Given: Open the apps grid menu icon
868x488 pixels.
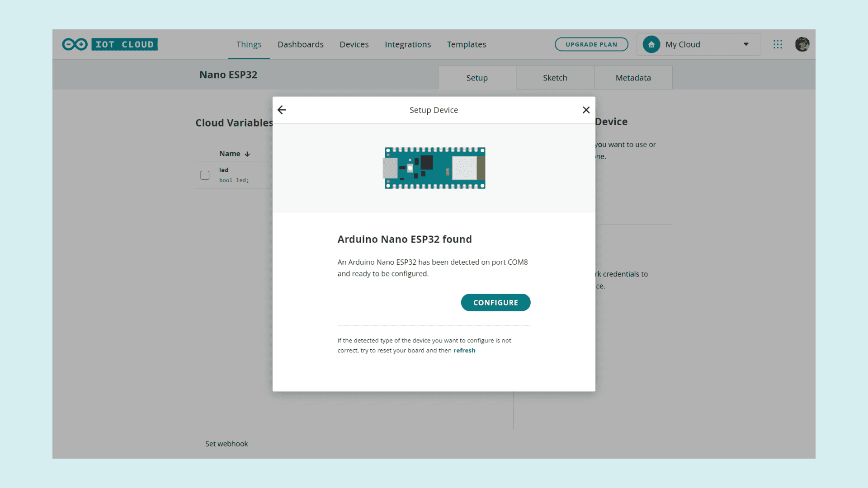Looking at the screenshot, I should click(x=778, y=44).
